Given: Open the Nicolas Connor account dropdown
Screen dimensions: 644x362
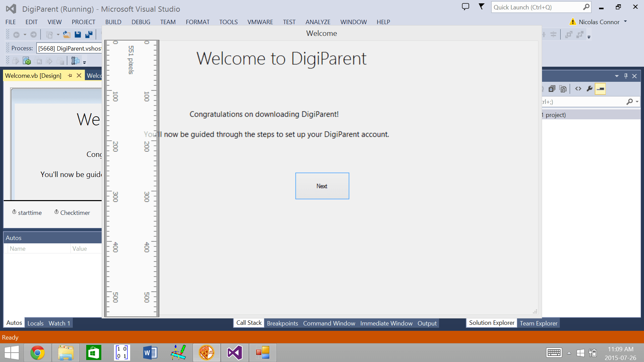Looking at the screenshot, I should [625, 22].
